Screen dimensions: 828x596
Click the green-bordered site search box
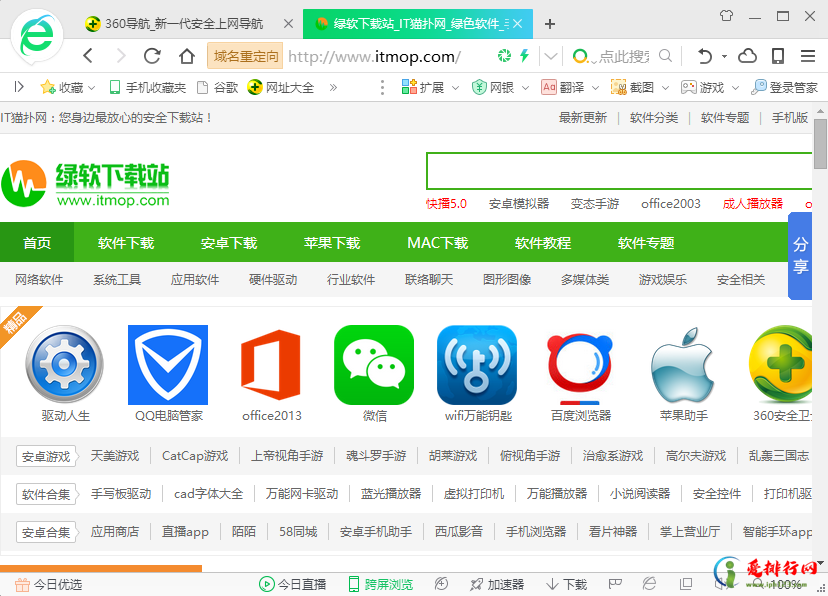tap(619, 171)
